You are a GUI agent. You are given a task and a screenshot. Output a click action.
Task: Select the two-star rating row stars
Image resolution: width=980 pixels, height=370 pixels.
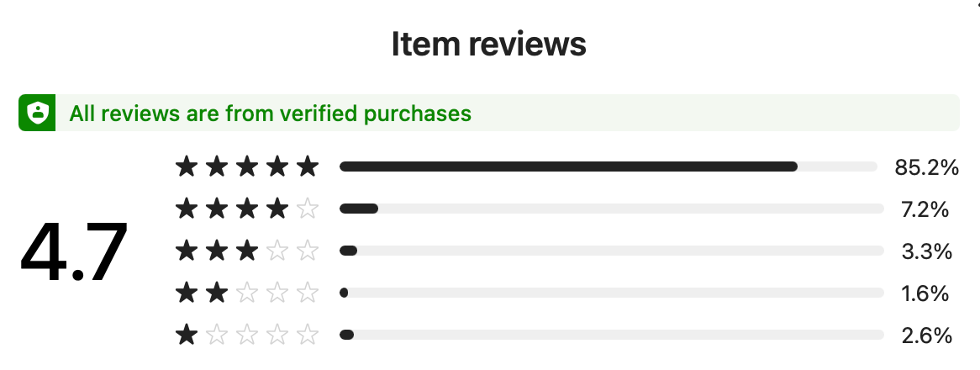point(247,293)
